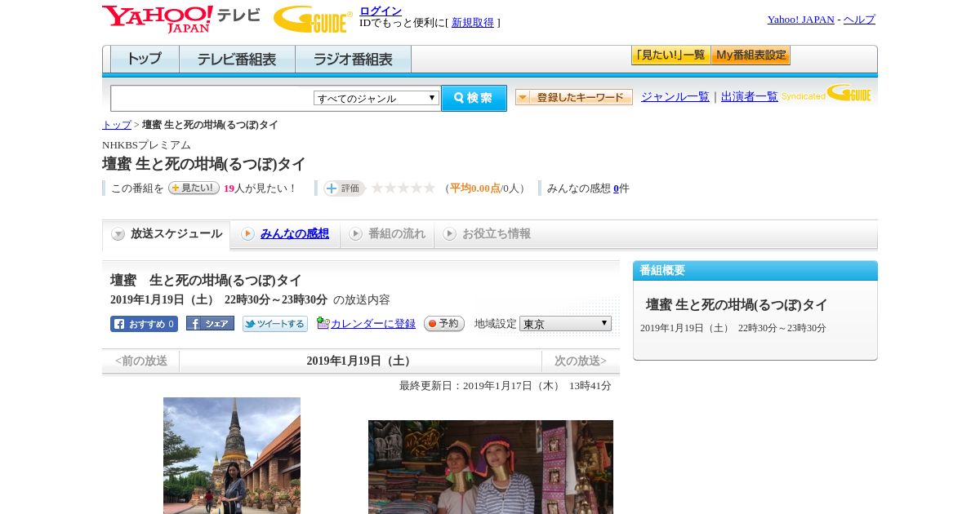Image resolution: width=980 pixels, height=514 pixels.
Task: Select the お役立ち情報 tab
Action: pos(487,234)
